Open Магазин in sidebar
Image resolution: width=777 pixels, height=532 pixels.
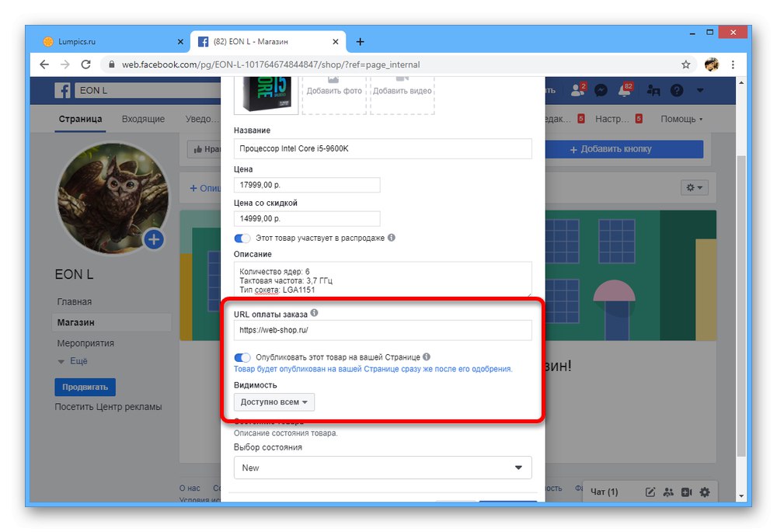(111, 322)
